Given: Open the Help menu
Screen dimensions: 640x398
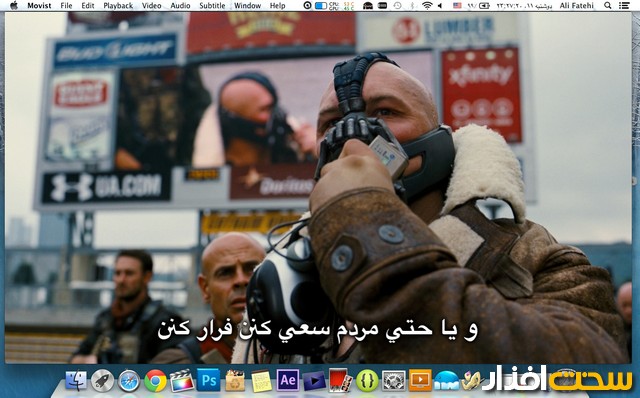Looking at the screenshot, I should [x=278, y=5].
